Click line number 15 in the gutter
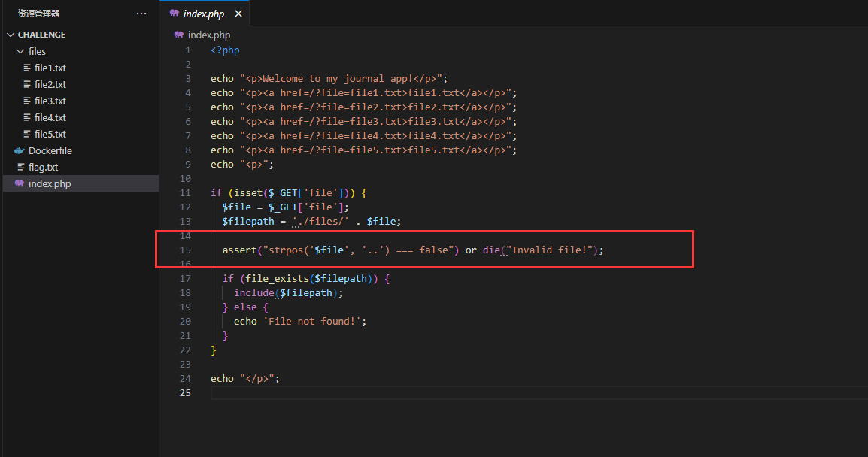Screen dimensions: 868x457 [187, 250]
